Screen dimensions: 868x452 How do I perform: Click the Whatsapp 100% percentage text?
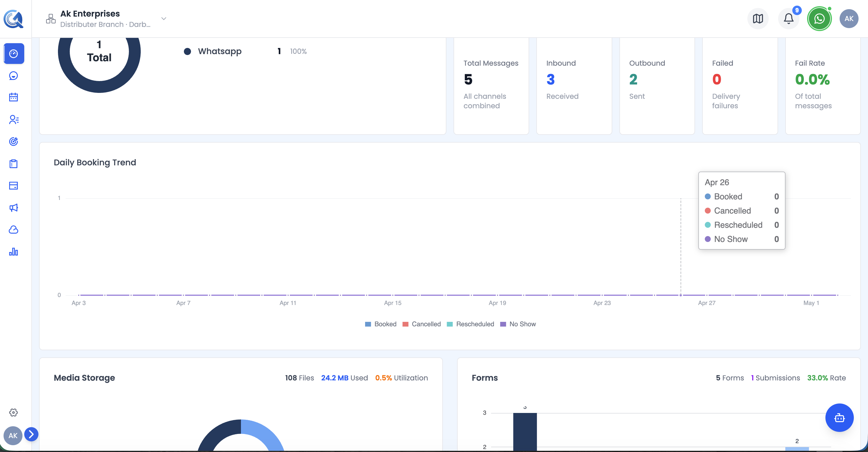click(x=298, y=51)
